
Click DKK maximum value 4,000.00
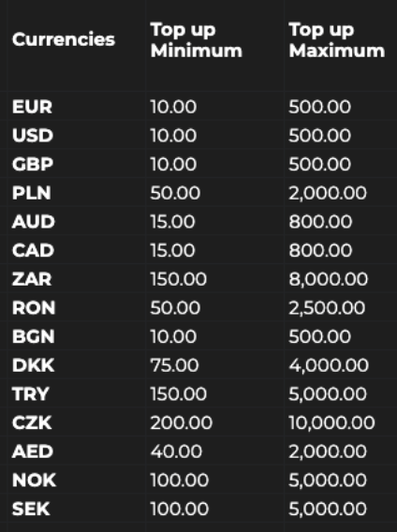(x=329, y=365)
